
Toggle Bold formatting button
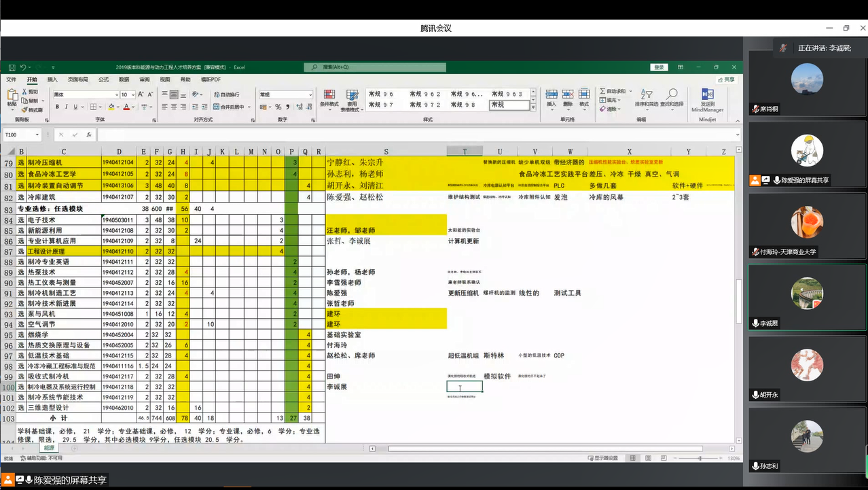coord(57,107)
